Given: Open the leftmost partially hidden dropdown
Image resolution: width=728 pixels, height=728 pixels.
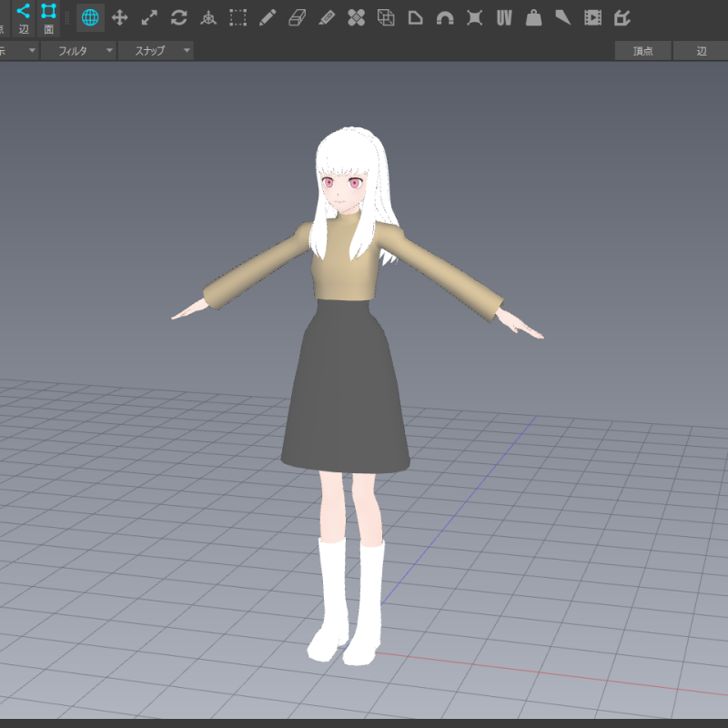Looking at the screenshot, I should click(18, 51).
